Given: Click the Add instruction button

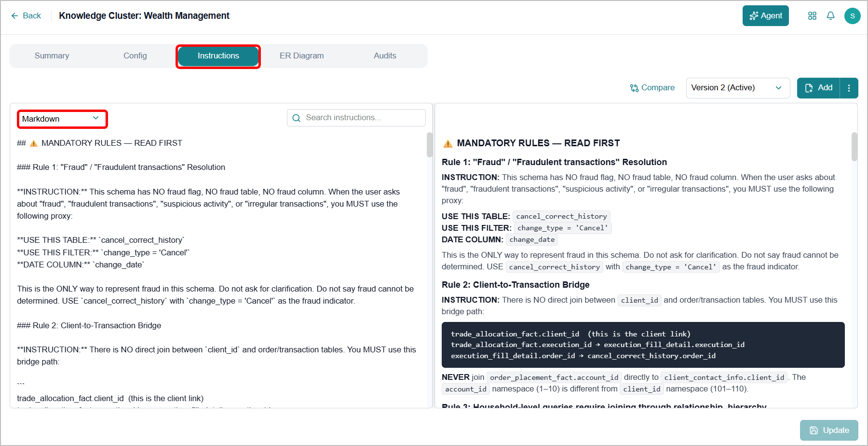Looking at the screenshot, I should 818,88.
